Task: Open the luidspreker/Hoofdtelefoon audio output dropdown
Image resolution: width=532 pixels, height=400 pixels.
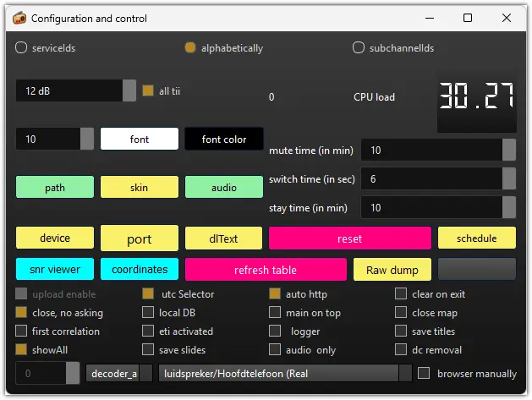Action: click(405, 373)
